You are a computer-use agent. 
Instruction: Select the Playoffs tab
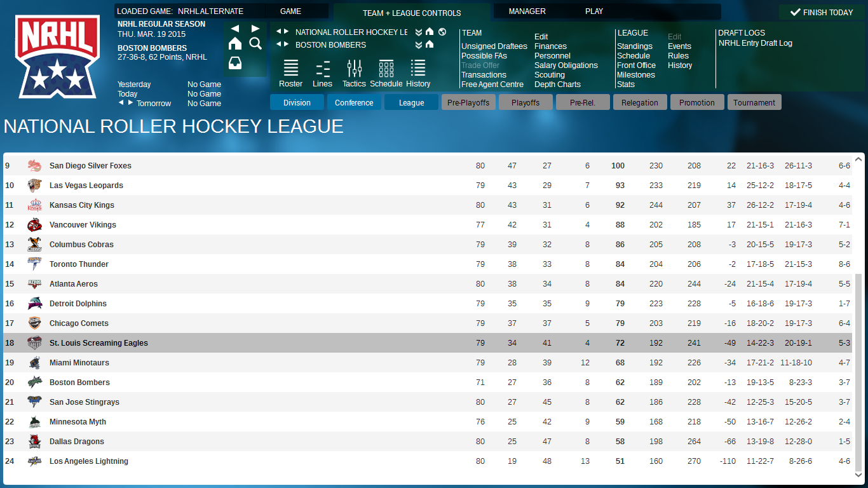pos(526,102)
